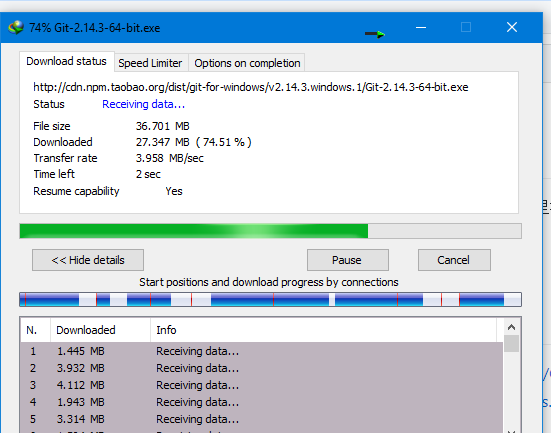The width and height of the screenshot is (551, 433).
Task: Cancel the Git download
Action: click(x=454, y=260)
